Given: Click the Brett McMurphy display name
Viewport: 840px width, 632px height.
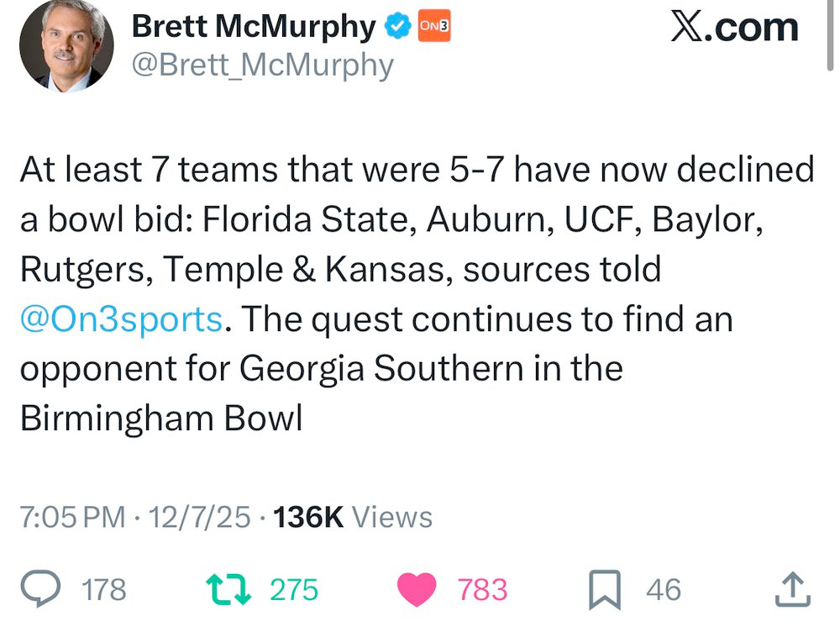Looking at the screenshot, I should click(x=254, y=28).
